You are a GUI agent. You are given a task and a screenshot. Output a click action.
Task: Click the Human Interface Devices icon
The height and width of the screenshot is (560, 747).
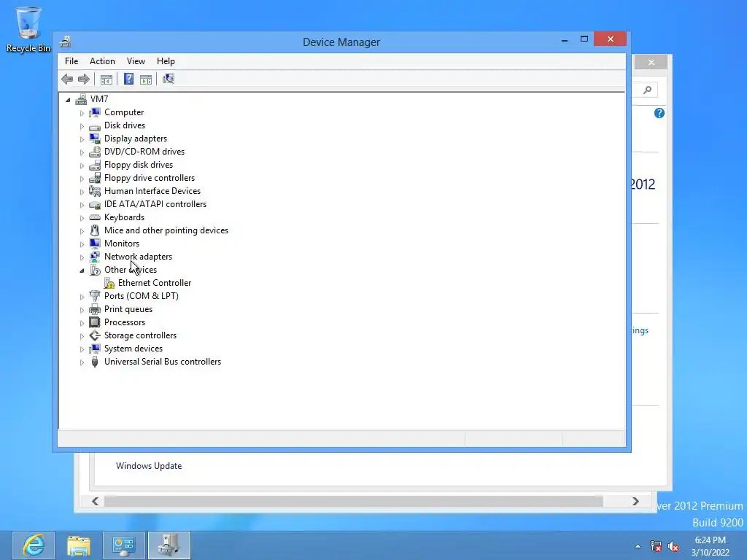click(95, 191)
